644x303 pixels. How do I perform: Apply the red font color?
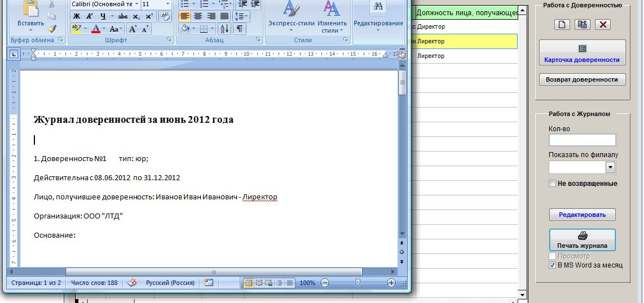click(x=96, y=29)
